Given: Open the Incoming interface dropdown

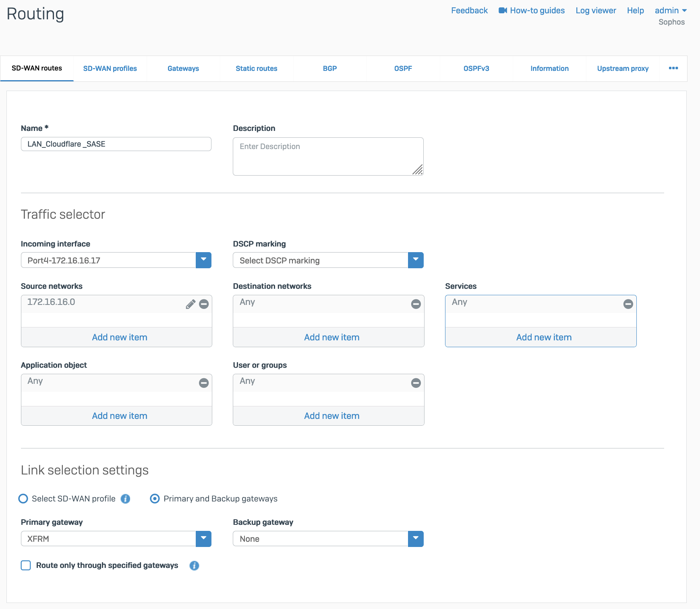Looking at the screenshot, I should tap(204, 260).
